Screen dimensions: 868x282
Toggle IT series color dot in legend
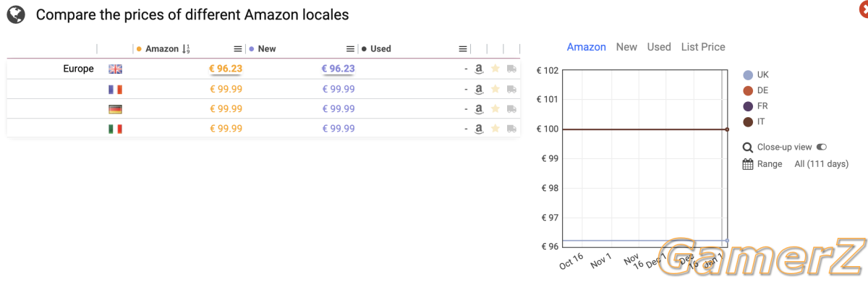pos(749,121)
